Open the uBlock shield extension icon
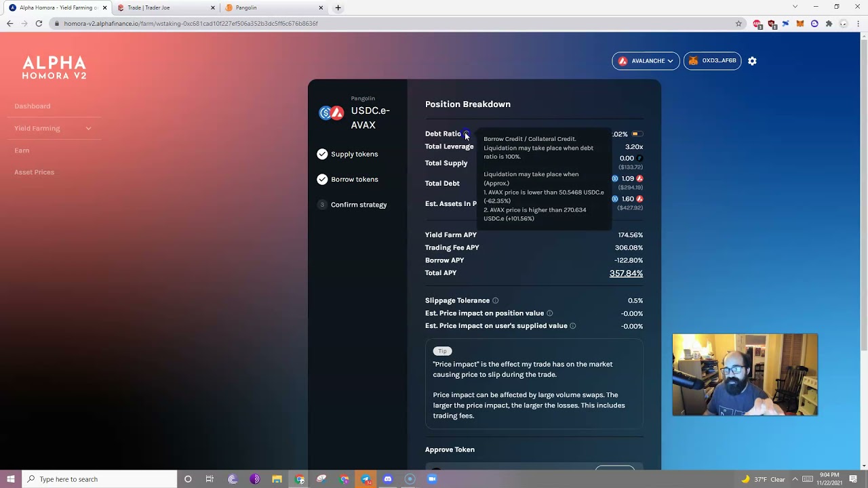Viewport: 868px width, 488px height. tap(772, 24)
